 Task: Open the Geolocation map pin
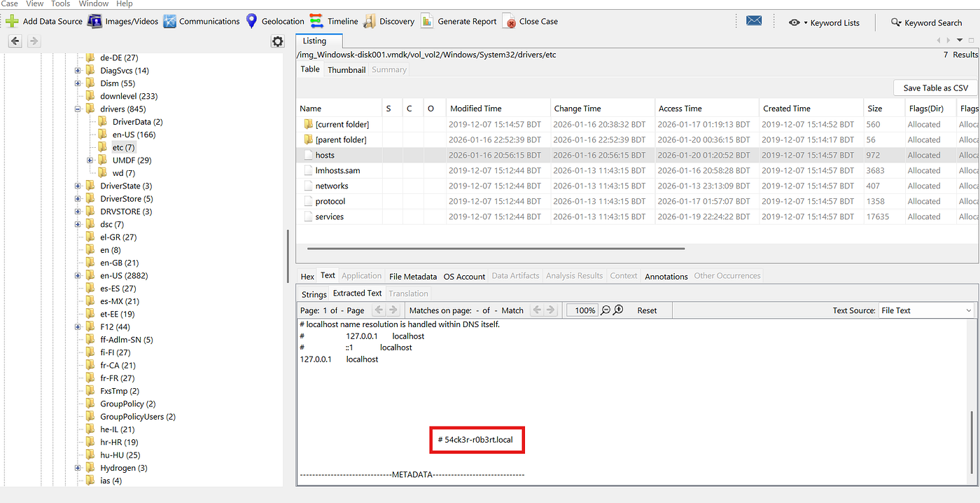point(252,21)
